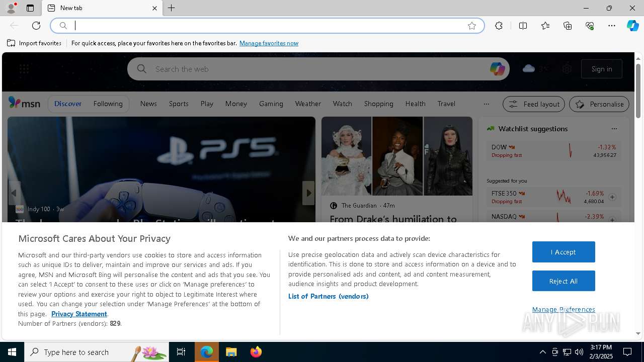Open a new tab with plus button
The height and width of the screenshot is (362, 644).
172,8
